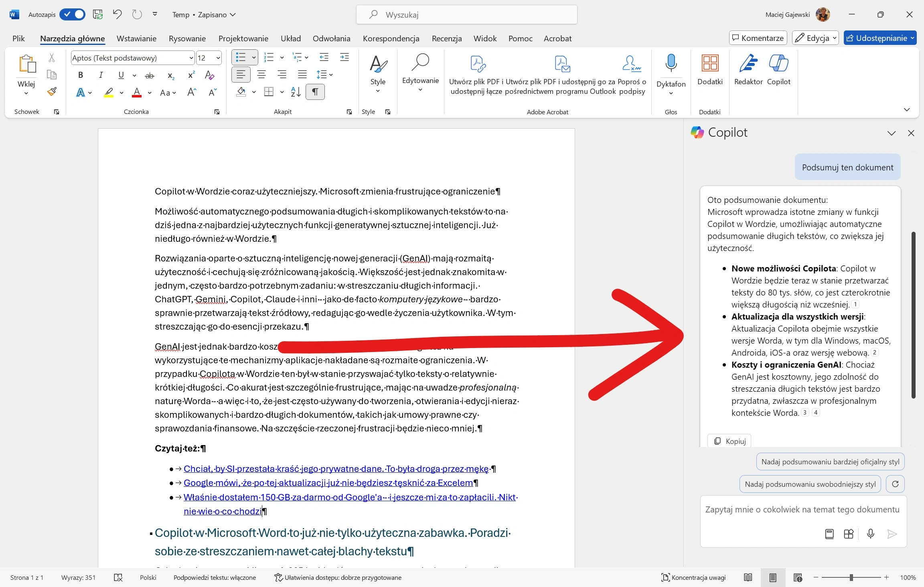Open Copilot from the ribbon
924x587 pixels.
(778, 63)
